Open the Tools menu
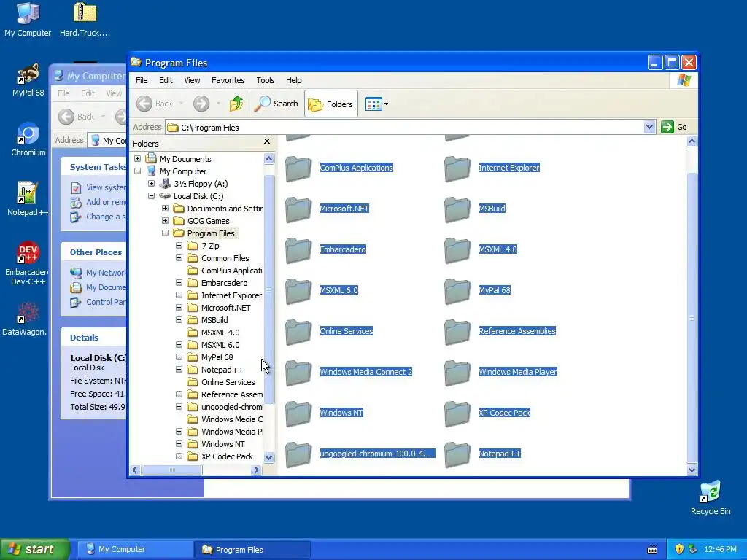The height and width of the screenshot is (560, 747). click(266, 80)
